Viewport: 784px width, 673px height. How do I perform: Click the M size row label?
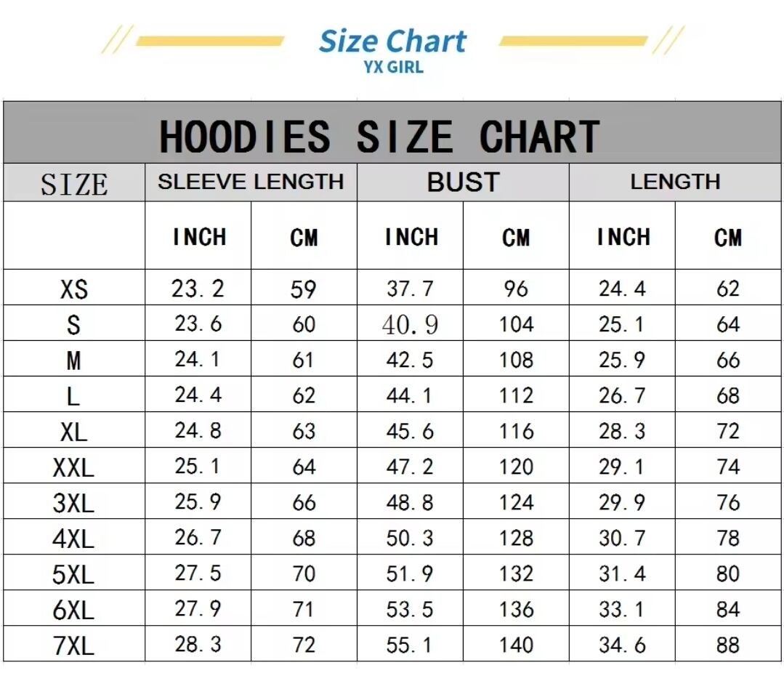(74, 360)
